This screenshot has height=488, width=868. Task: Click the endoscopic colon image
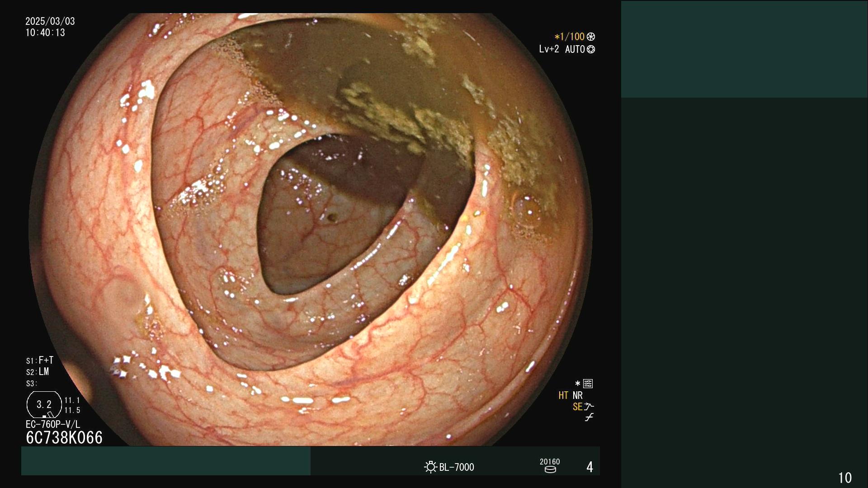point(311,230)
